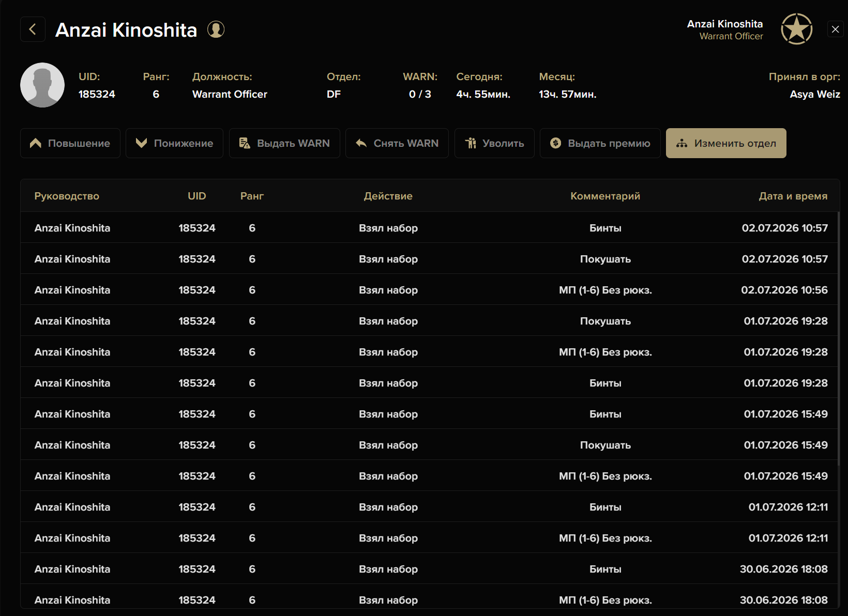The width and height of the screenshot is (848, 616).
Task: Click the Бинты comment dated 02.07.2026 10:57
Action: coord(605,228)
